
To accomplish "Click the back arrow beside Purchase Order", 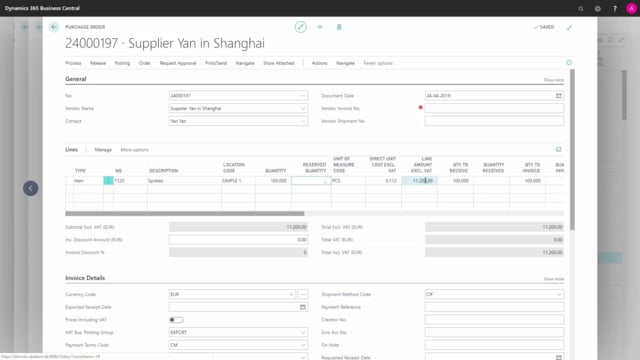I will [54, 27].
